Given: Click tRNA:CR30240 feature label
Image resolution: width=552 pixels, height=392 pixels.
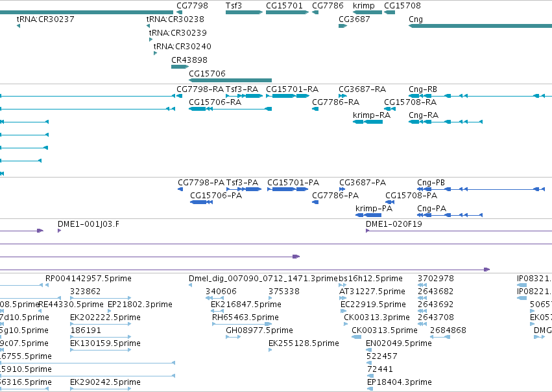Looking at the screenshot, I should tap(182, 47).
